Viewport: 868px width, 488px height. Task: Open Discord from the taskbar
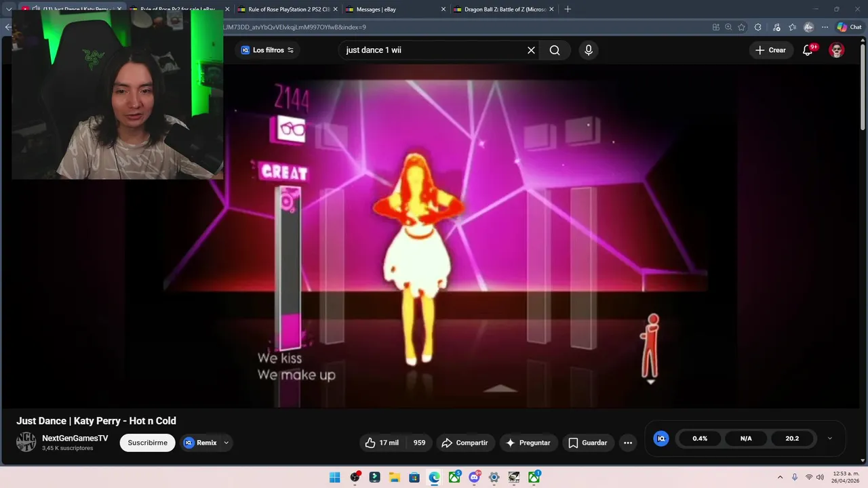[x=474, y=477]
